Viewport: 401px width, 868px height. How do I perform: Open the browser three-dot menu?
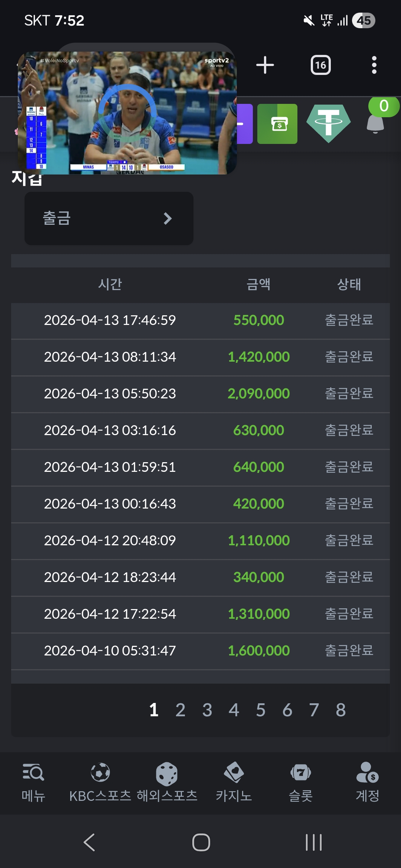(x=374, y=65)
